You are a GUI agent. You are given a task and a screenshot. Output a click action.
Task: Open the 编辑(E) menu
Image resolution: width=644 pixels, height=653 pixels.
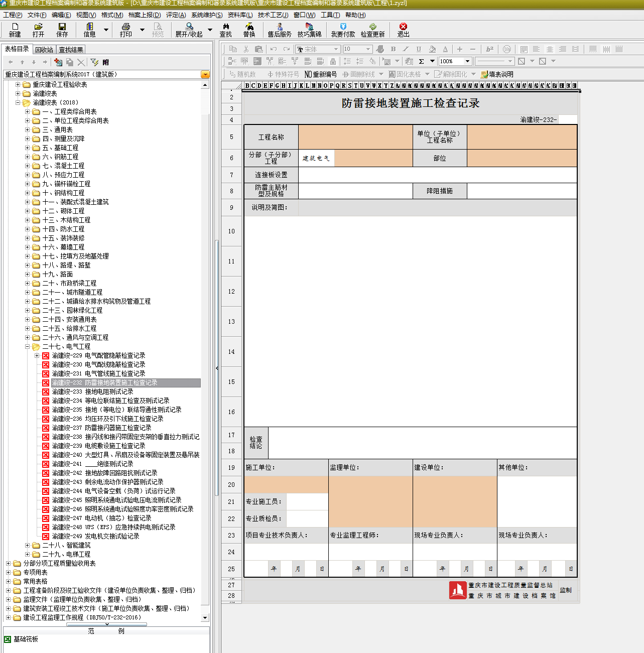coord(61,15)
